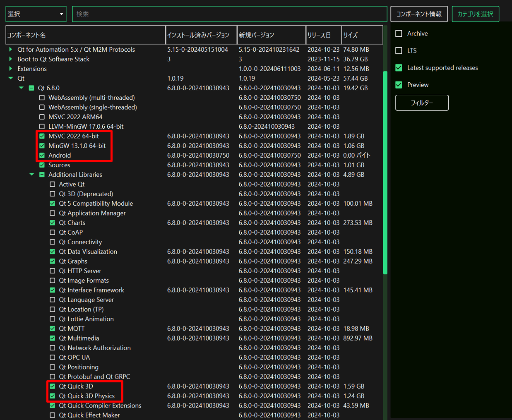
Task: Collapse the Qt 6.8.0 tree node
Action: point(21,88)
